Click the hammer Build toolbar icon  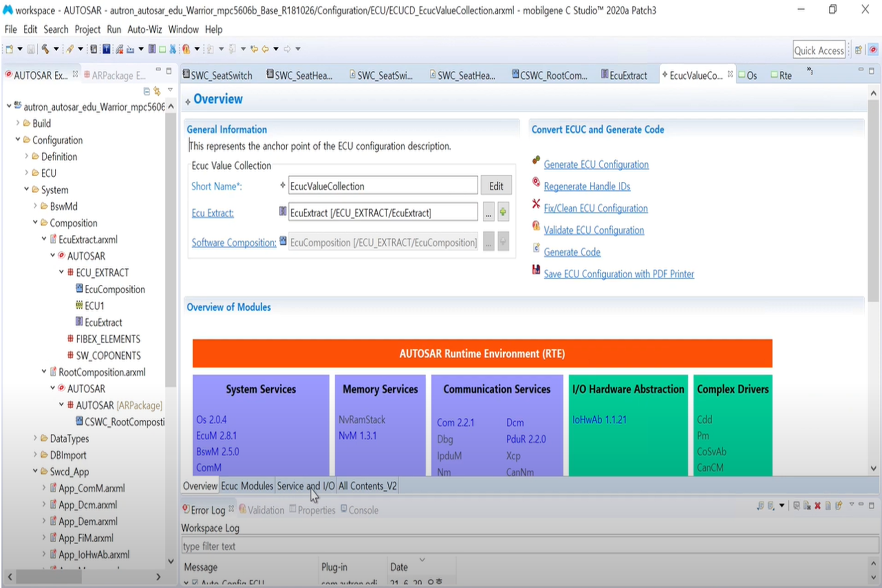(x=45, y=49)
